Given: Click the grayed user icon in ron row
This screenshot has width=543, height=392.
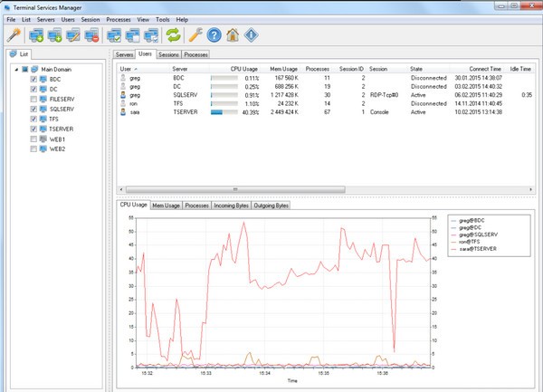Looking at the screenshot, I should (x=123, y=103).
